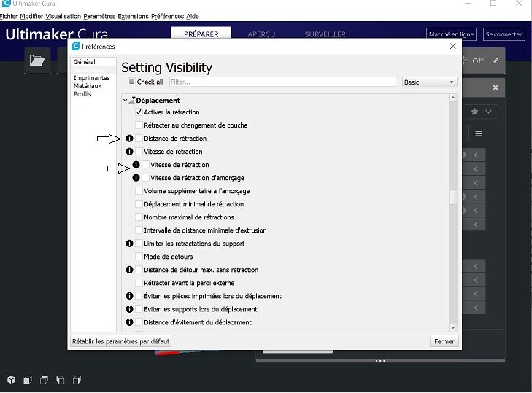The width and height of the screenshot is (532, 393).
Task: Expand the profile chevron beside the star
Action: coord(488,112)
